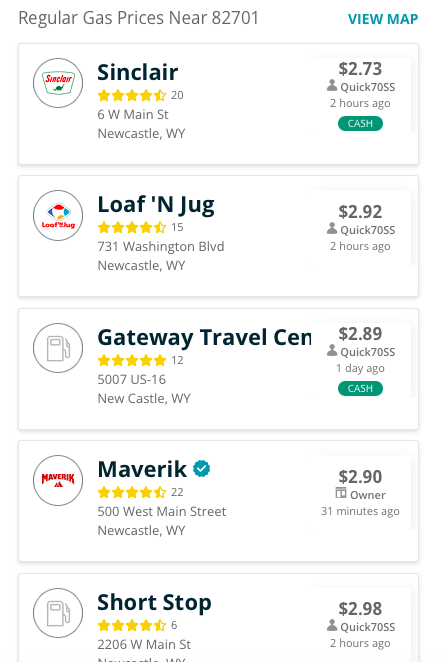Open the Maverik station title

point(142,469)
